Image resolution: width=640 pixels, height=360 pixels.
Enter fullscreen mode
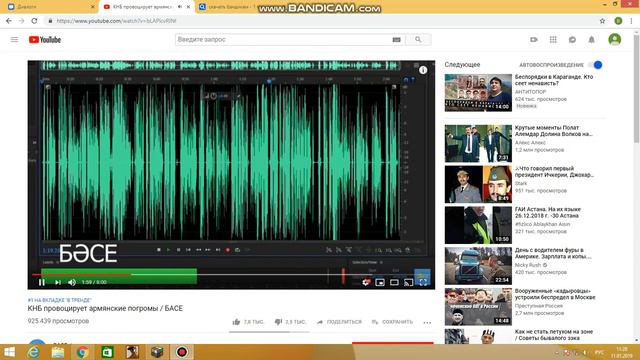[423, 282]
